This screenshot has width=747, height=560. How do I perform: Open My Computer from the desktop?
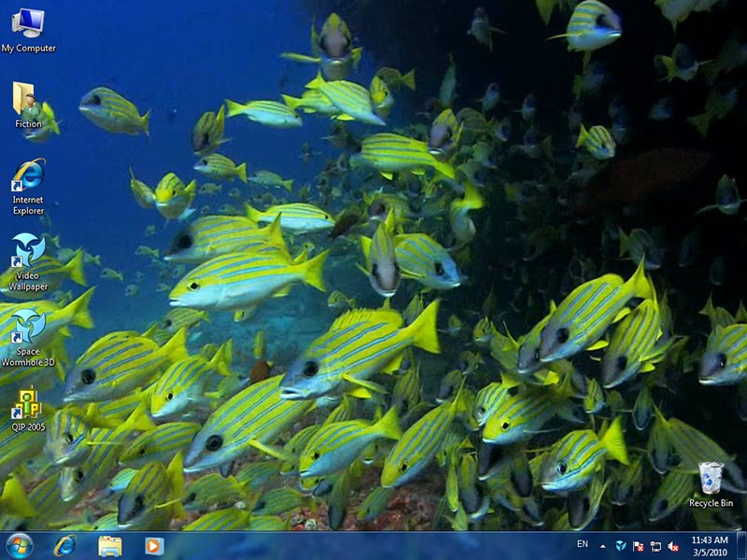29,23
